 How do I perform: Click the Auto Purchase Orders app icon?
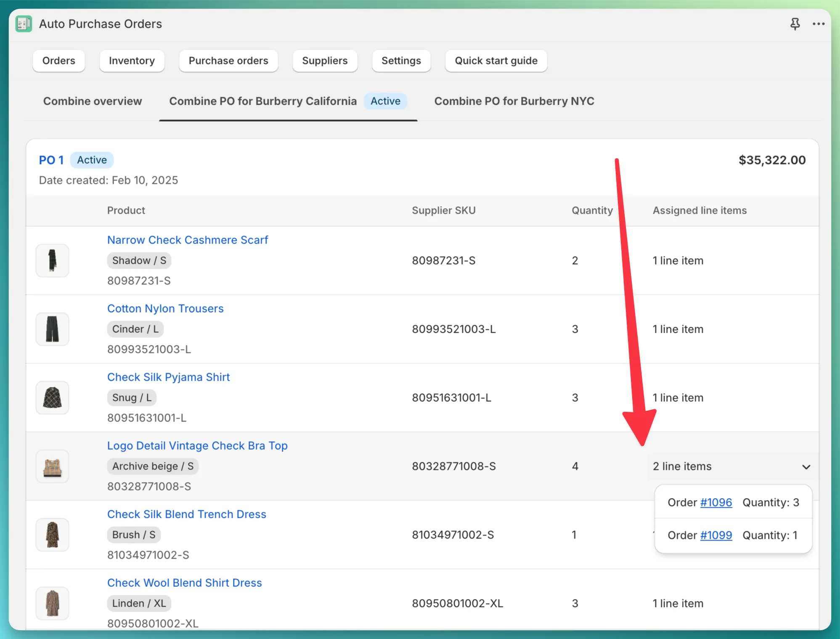pos(24,24)
